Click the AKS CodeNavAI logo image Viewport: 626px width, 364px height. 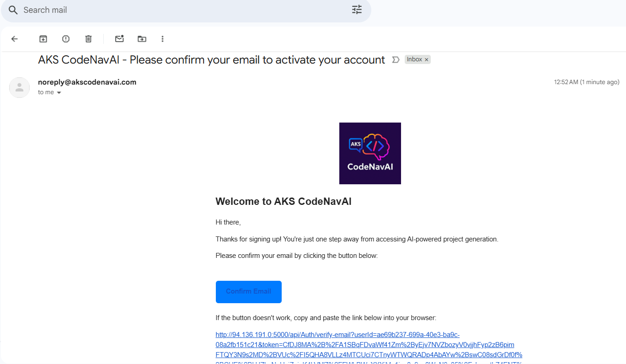(x=370, y=153)
